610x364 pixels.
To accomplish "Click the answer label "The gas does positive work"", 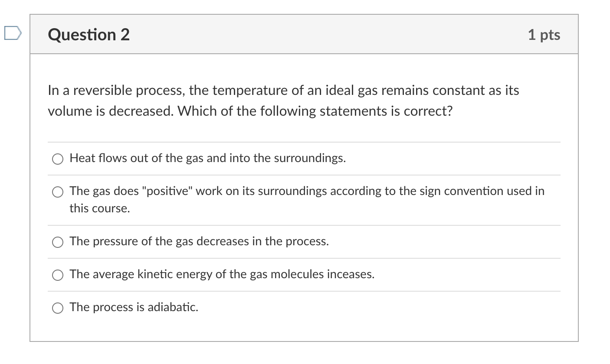I will [307, 200].
